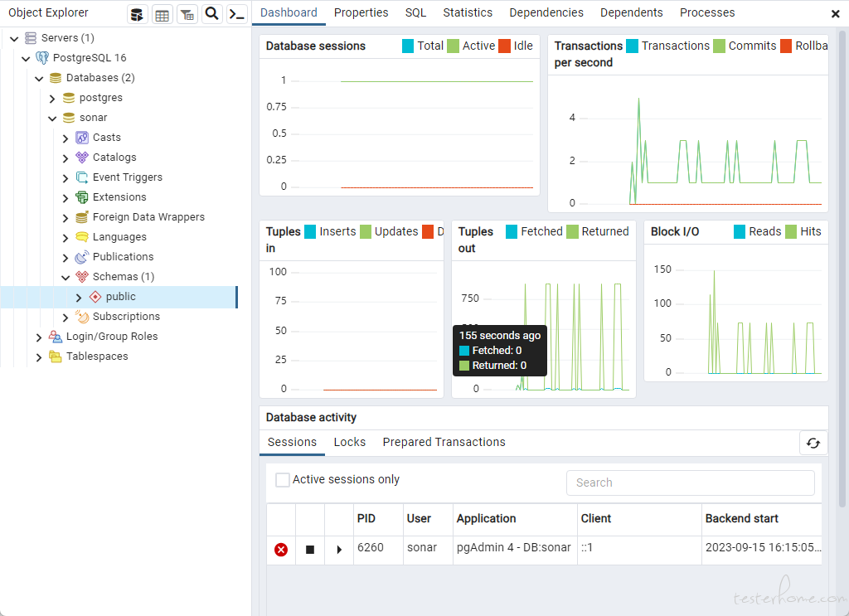Image resolution: width=849 pixels, height=616 pixels.
Task: Click the PostgreSQL 16 elephant icon
Action: [42, 58]
